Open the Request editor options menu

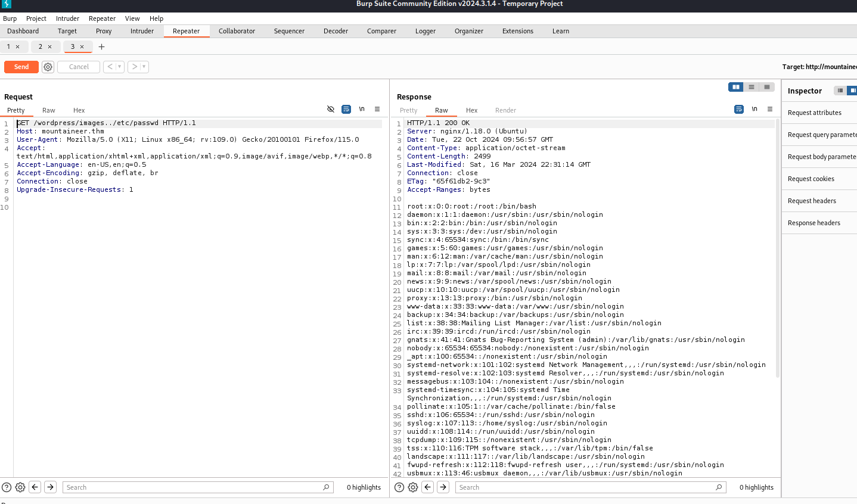[x=377, y=109]
